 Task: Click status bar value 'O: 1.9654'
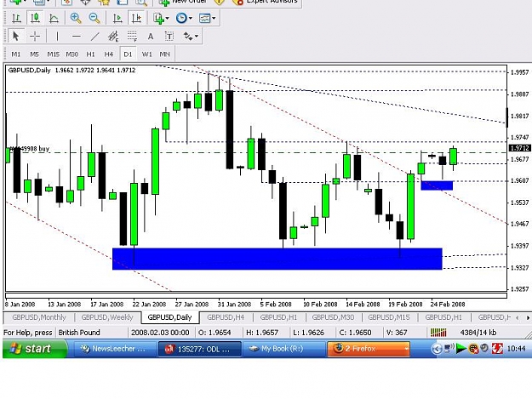click(x=215, y=333)
